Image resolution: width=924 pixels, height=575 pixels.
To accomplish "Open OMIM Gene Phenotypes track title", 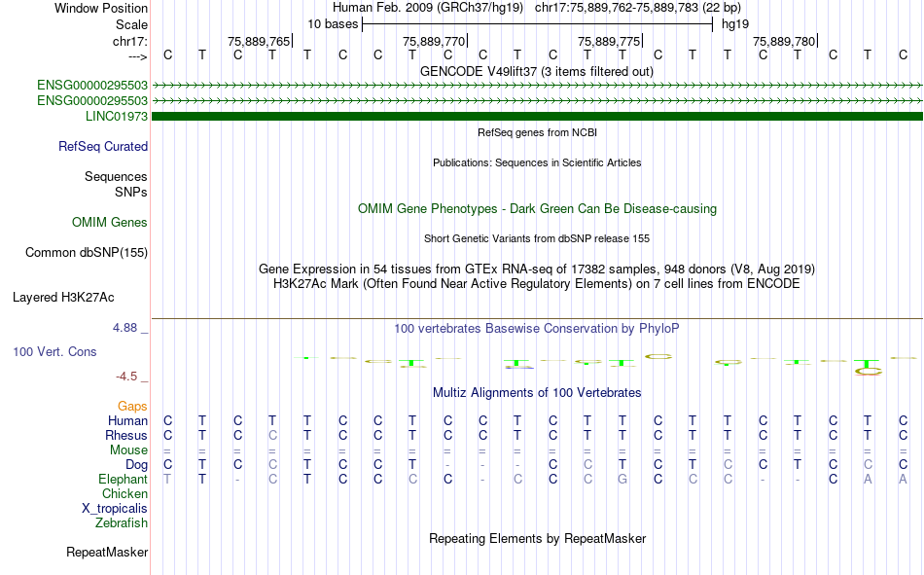I will coord(537,209).
